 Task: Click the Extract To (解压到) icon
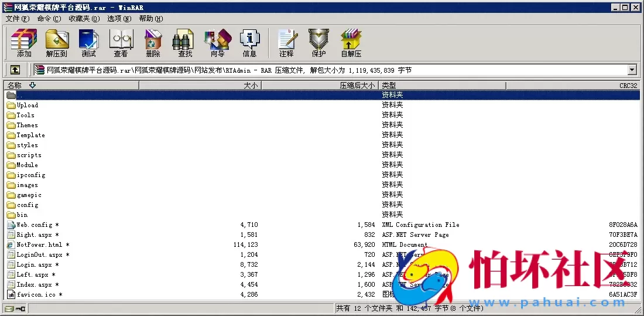[56, 43]
